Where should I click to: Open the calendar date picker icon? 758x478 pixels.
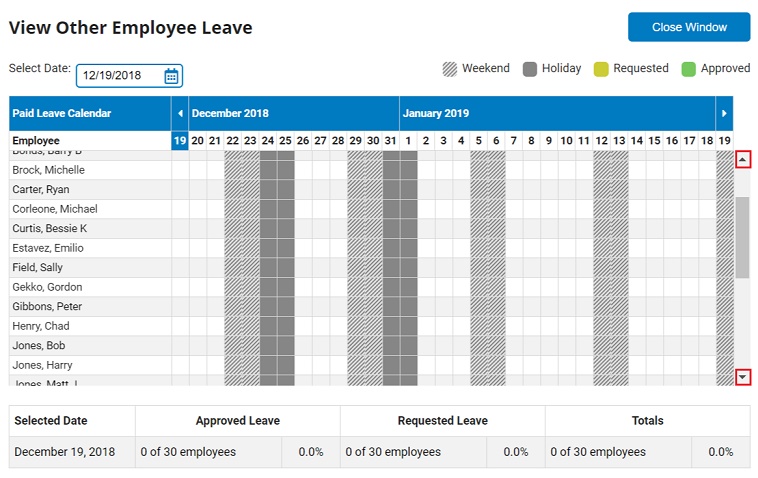pos(171,76)
